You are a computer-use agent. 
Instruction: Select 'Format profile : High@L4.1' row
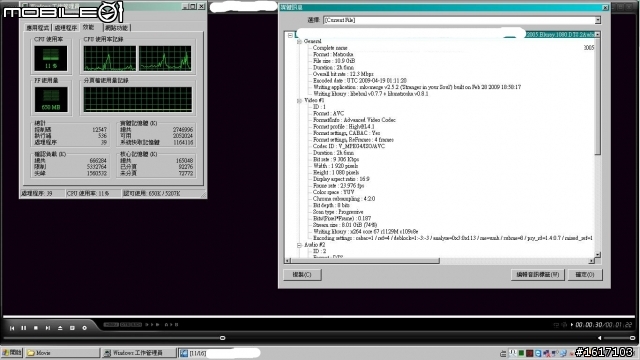coord(344,127)
